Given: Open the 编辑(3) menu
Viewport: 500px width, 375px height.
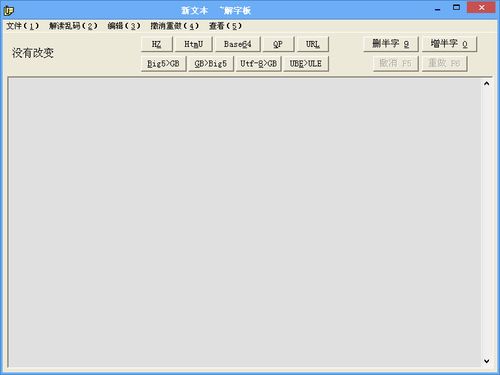Looking at the screenshot, I should click(124, 26).
